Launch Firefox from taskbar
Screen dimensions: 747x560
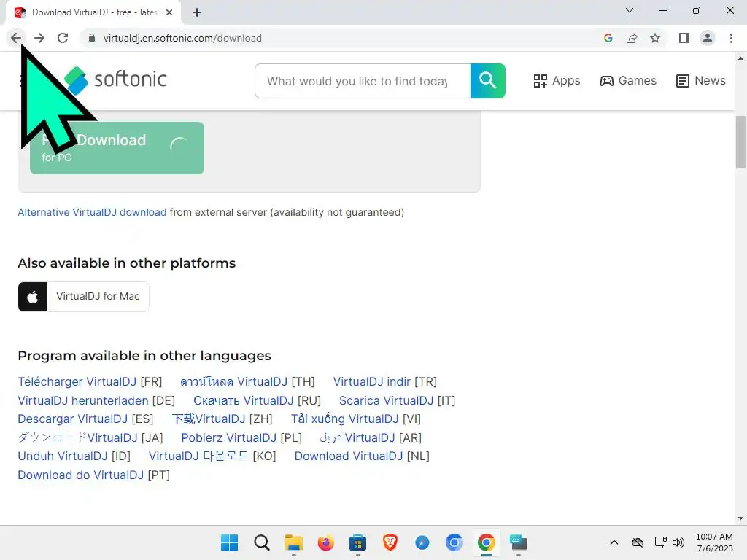click(x=326, y=542)
